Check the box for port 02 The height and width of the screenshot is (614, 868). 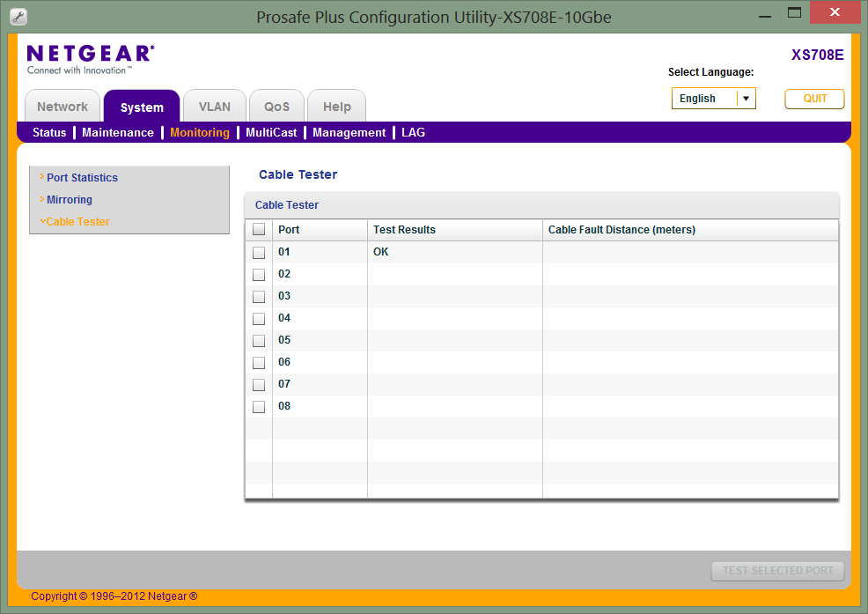(259, 274)
